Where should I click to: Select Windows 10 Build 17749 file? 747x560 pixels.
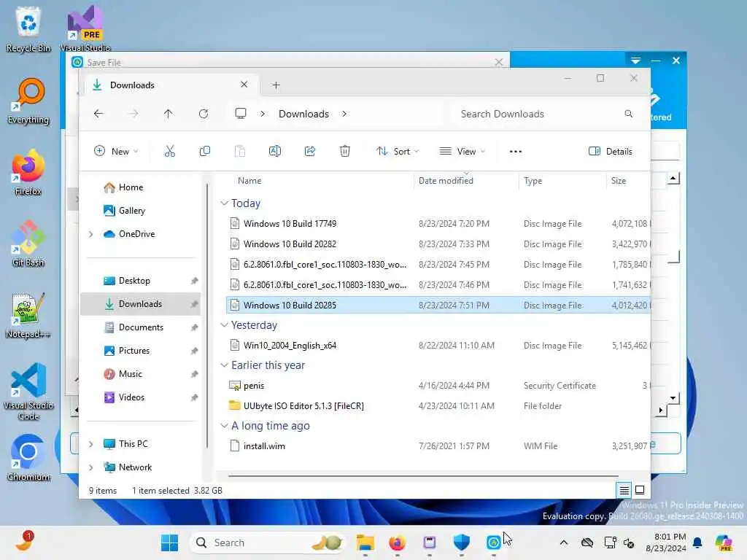tap(438, 224)
